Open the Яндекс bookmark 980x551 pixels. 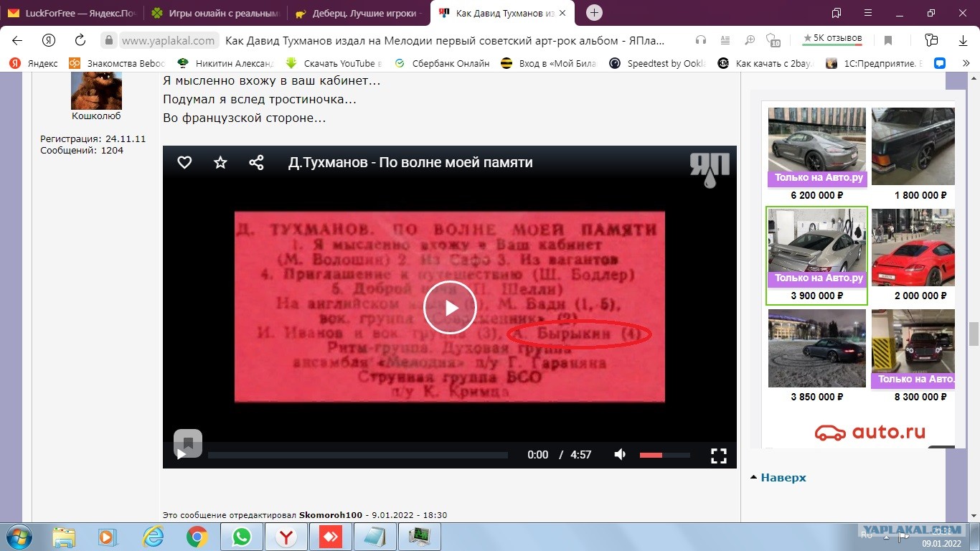(x=34, y=63)
